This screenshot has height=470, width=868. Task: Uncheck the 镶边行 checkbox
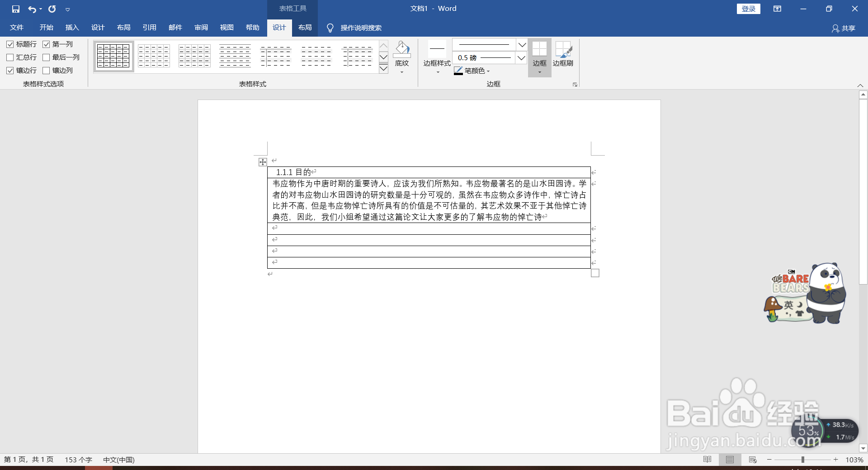coord(10,71)
